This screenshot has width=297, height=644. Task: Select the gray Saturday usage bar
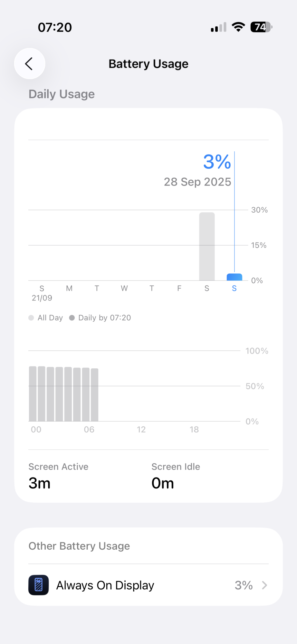(207, 246)
